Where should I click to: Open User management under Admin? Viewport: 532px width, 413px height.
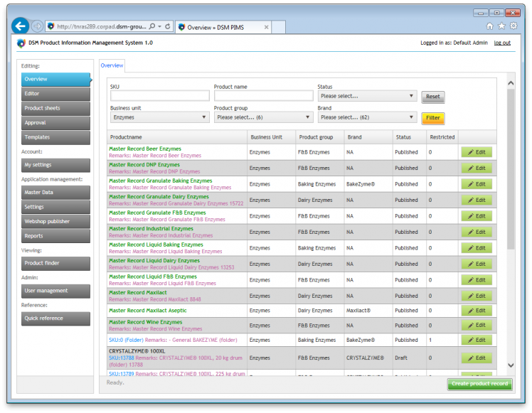(56, 291)
